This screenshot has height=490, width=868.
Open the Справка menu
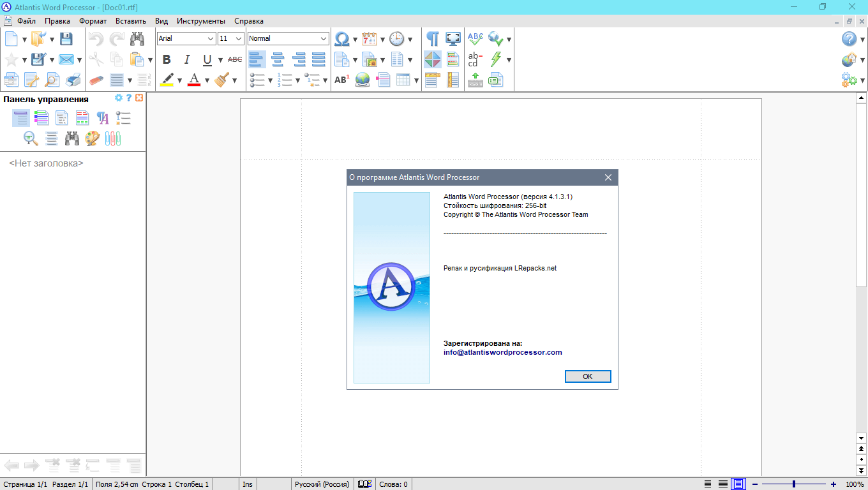(249, 21)
